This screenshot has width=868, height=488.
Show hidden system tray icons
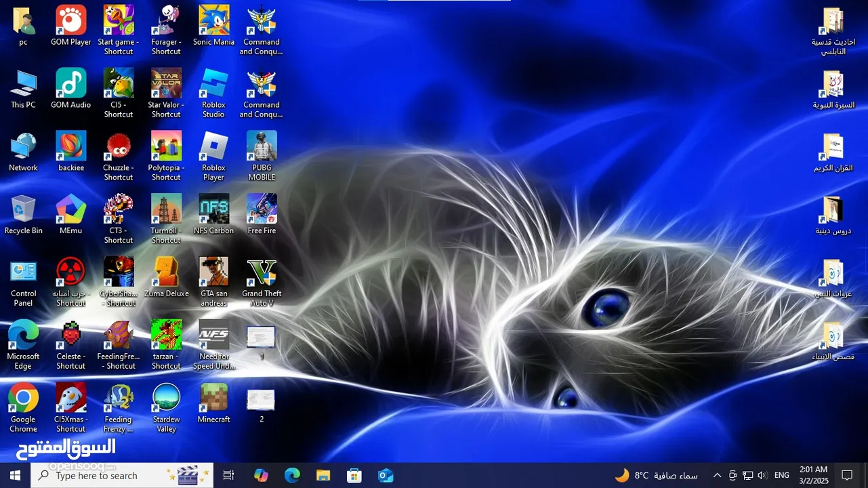(x=717, y=475)
